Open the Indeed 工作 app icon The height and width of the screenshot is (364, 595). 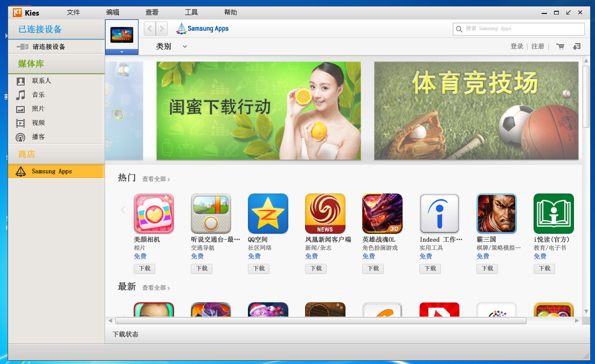coord(439,213)
